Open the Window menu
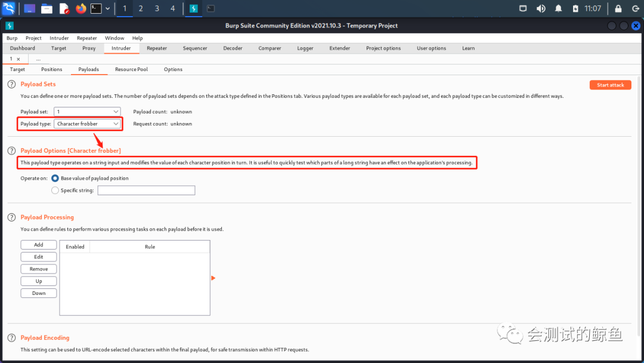This screenshot has width=644, height=363. tap(114, 38)
